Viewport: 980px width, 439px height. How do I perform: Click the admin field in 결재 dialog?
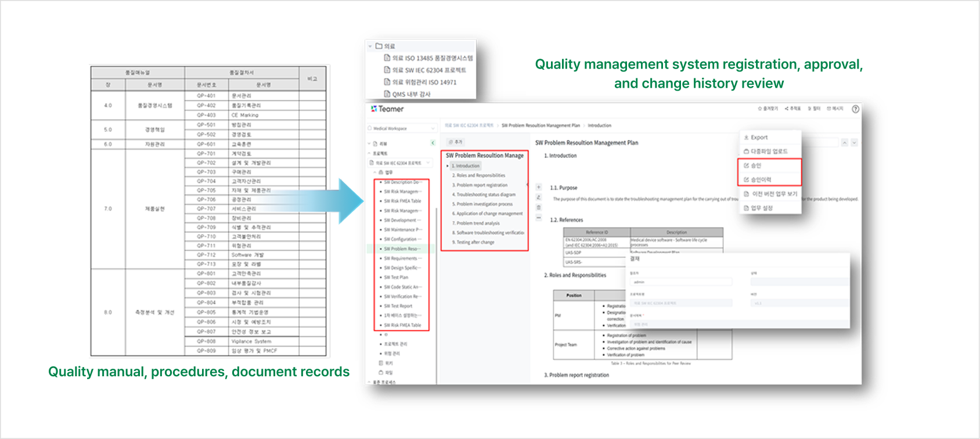681,282
